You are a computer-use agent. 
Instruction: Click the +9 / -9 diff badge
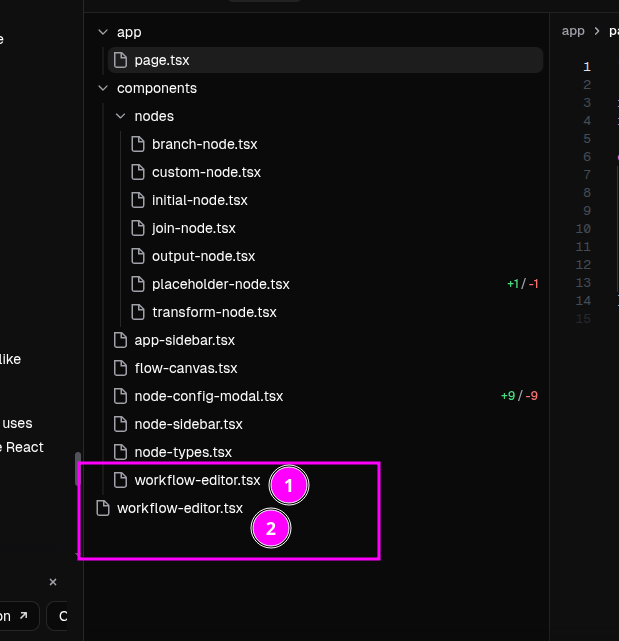pyautogui.click(x=520, y=396)
